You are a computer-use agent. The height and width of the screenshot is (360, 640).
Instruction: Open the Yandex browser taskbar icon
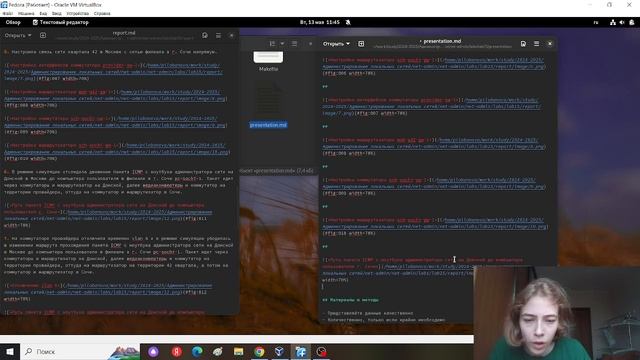[176, 351]
